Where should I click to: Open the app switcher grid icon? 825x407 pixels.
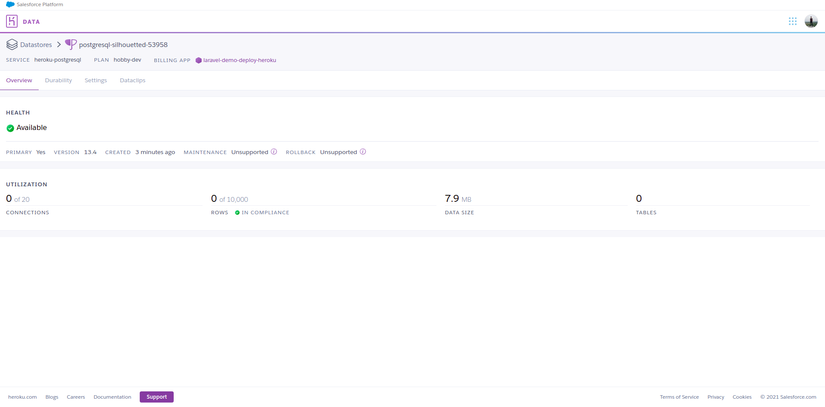(792, 21)
